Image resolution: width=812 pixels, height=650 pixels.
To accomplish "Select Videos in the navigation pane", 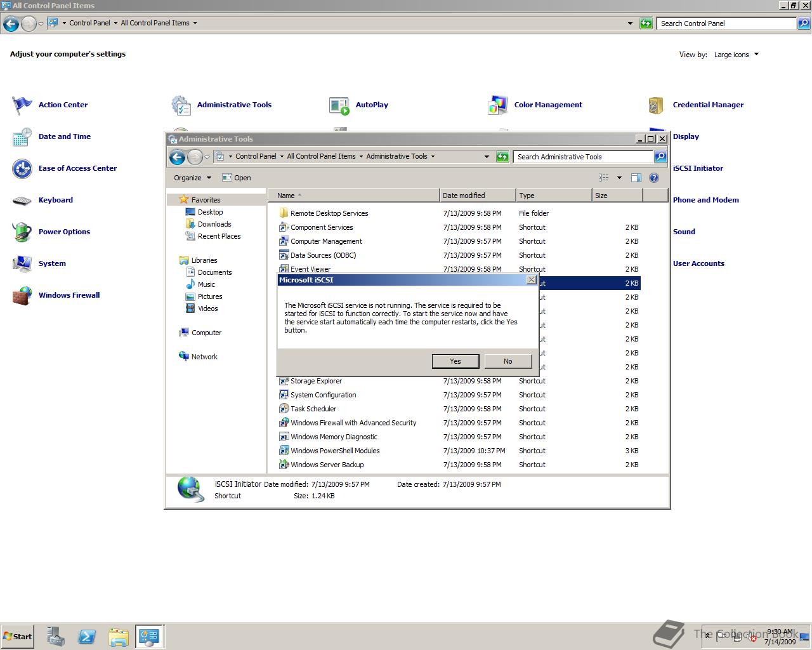I will (207, 308).
